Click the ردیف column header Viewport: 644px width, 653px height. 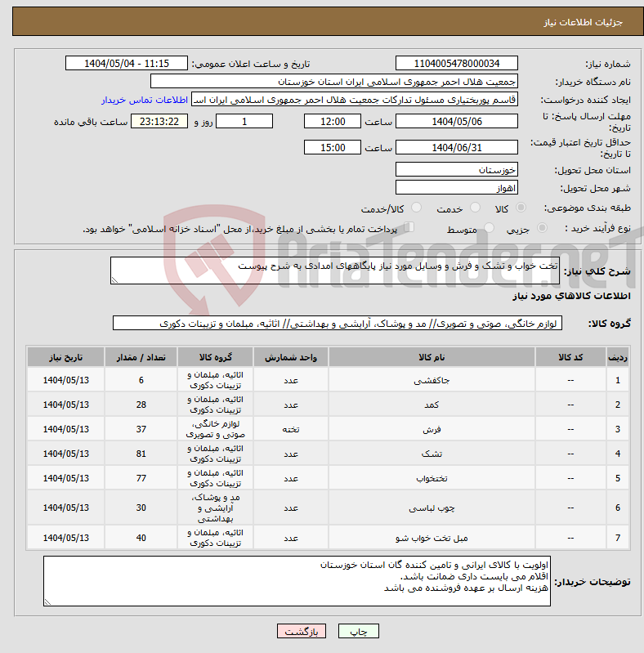tap(618, 357)
